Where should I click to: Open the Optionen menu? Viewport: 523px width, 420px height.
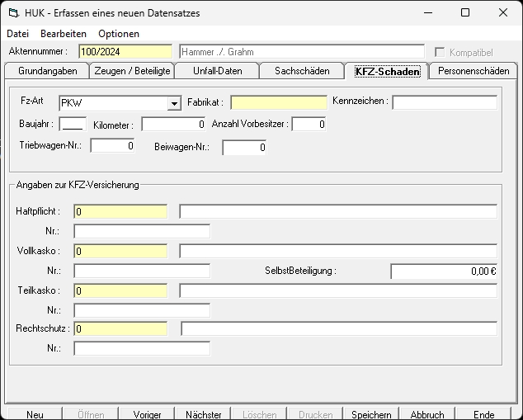pos(119,34)
